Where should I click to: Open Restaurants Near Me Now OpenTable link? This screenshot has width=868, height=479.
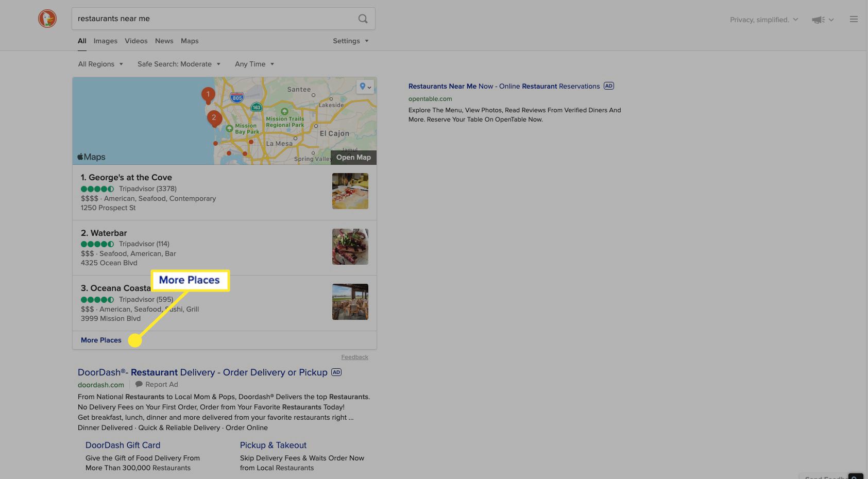(504, 86)
